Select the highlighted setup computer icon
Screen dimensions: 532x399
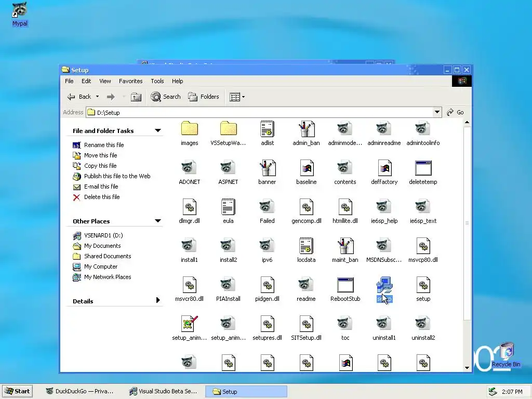384,285
